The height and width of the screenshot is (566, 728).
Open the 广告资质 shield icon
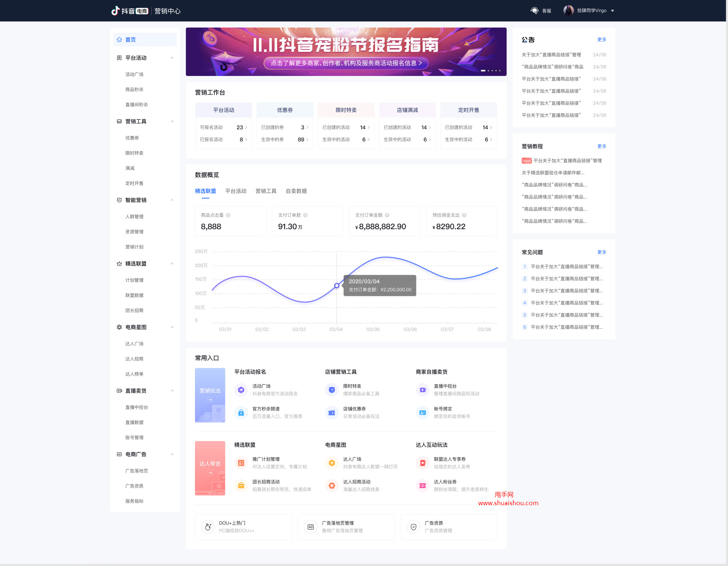pos(413,527)
